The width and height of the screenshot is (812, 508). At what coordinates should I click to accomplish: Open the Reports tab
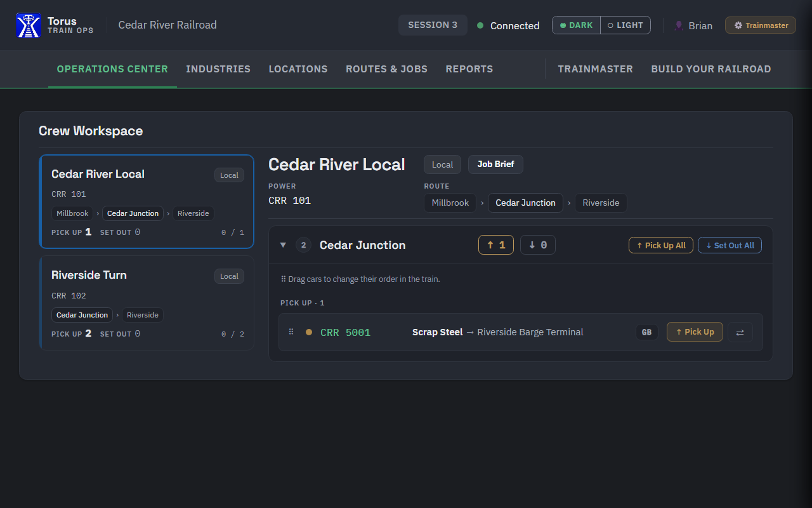coord(469,69)
